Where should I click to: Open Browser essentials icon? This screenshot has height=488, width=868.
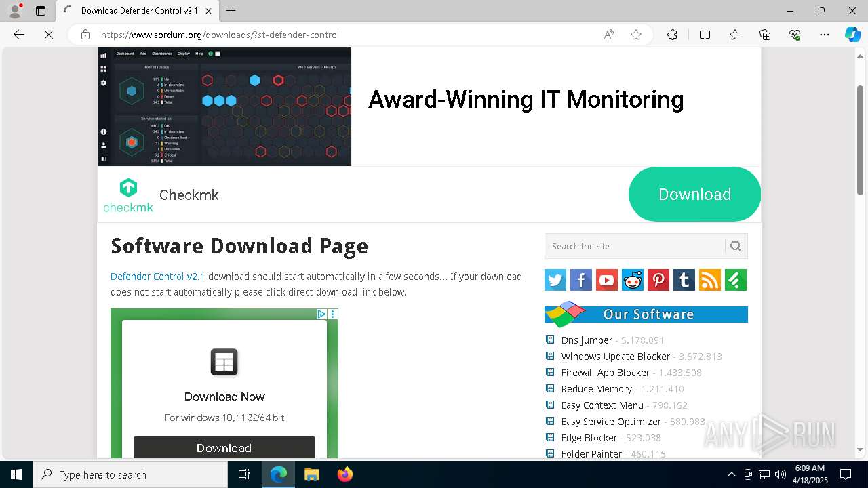point(795,35)
